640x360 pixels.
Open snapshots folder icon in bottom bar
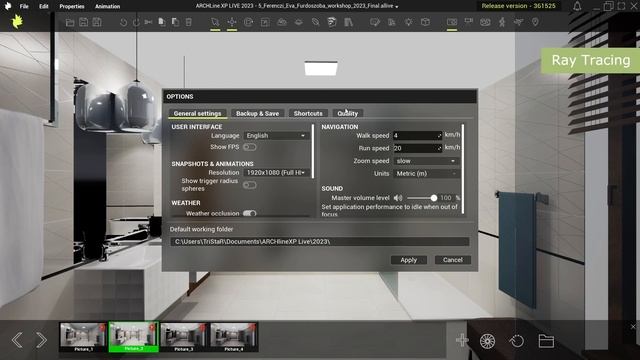(x=546, y=341)
